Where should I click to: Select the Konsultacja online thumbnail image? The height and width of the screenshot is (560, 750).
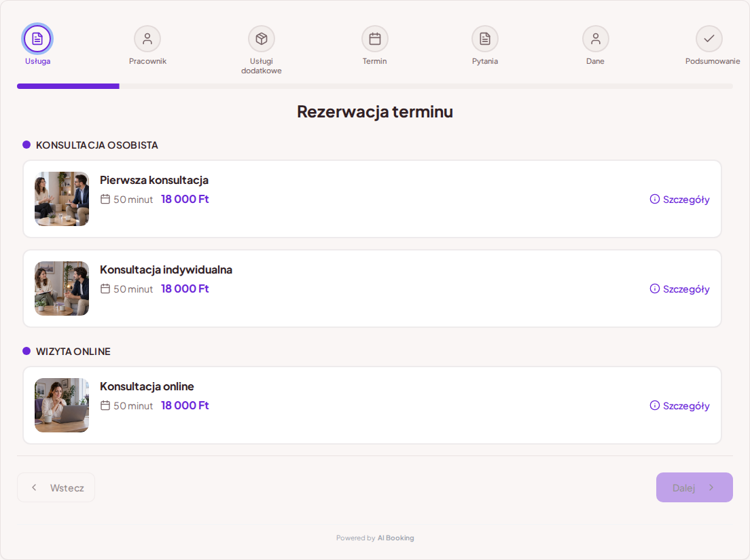pyautogui.click(x=62, y=405)
